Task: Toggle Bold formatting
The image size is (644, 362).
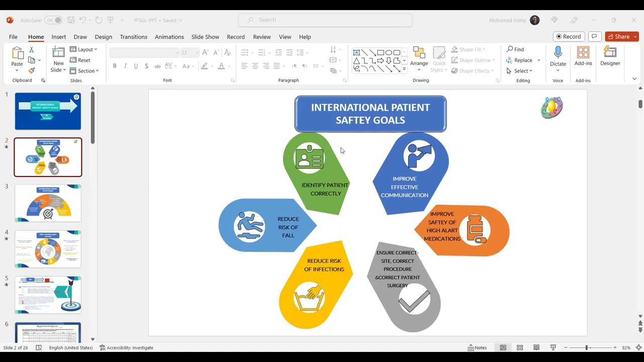Action: coord(115,66)
